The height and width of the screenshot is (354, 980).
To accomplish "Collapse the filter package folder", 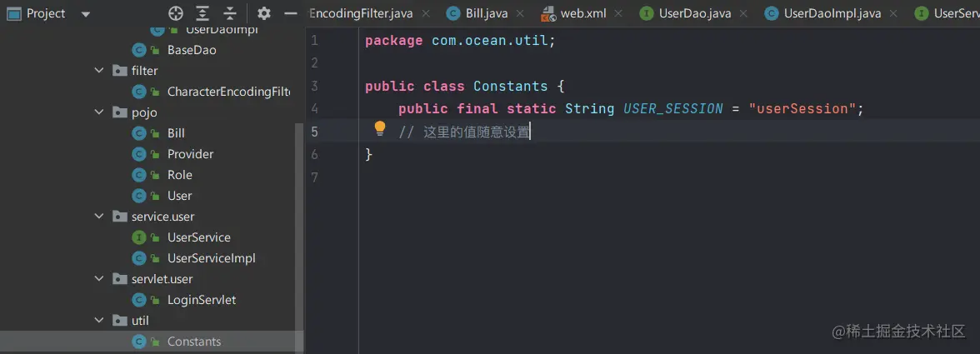I will (98, 71).
